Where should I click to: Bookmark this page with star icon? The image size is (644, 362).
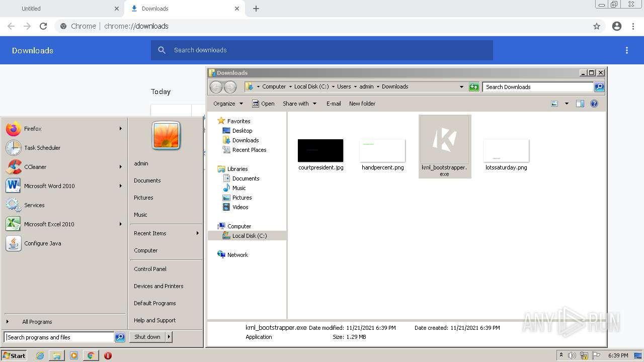click(597, 26)
